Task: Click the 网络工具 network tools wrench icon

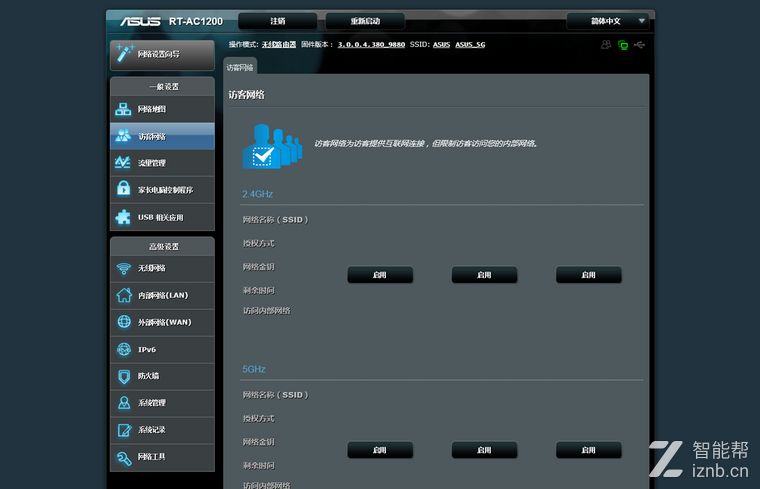Action: point(124,457)
